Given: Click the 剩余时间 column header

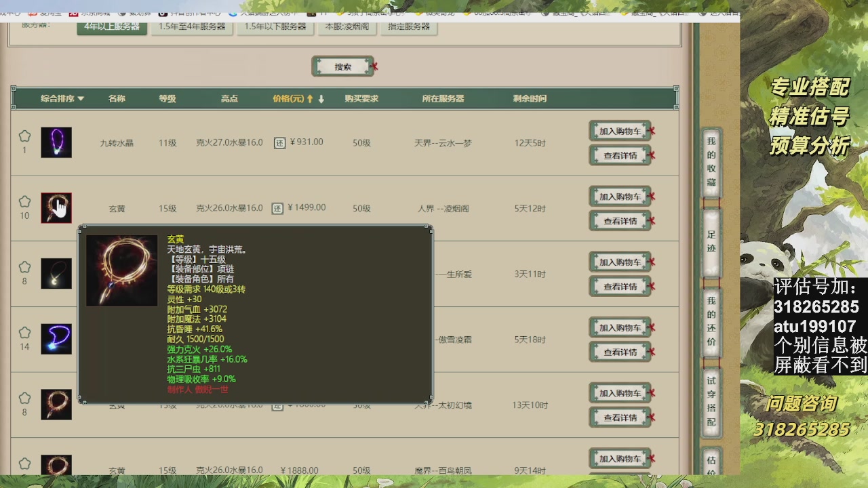Looking at the screenshot, I should click(530, 99).
